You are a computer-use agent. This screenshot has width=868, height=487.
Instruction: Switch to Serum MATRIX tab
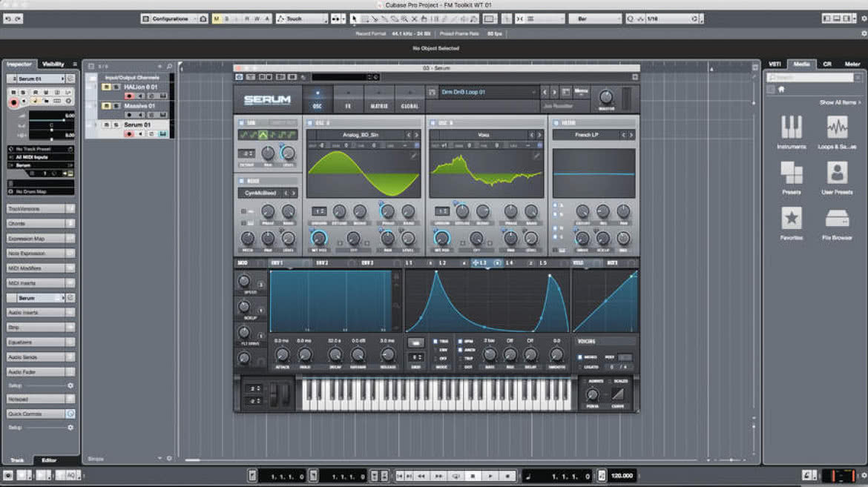click(x=378, y=99)
